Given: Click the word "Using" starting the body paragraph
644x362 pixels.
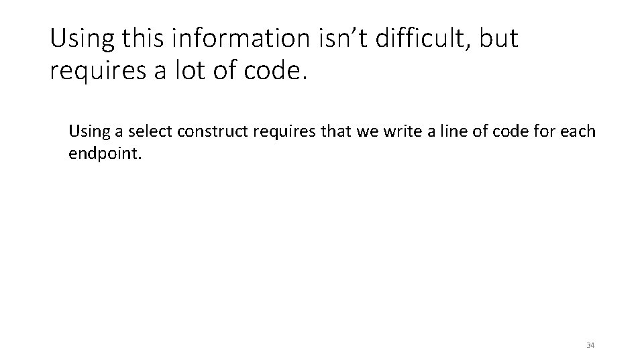Looking at the screenshot, I should (x=89, y=132).
